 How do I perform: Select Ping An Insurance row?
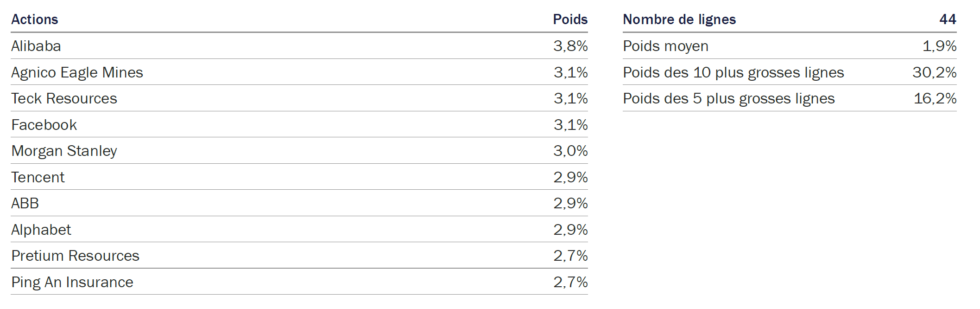click(299, 282)
